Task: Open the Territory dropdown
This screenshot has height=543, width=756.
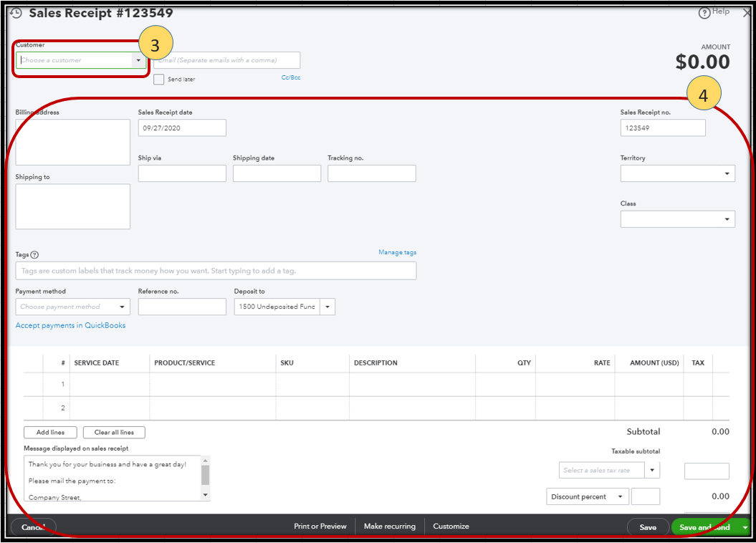Action: (727, 173)
